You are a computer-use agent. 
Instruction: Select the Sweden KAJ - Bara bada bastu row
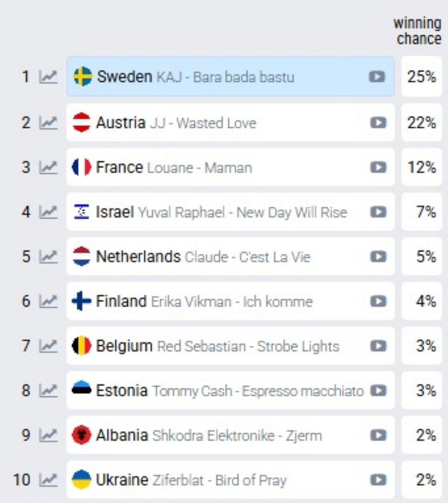click(x=231, y=77)
